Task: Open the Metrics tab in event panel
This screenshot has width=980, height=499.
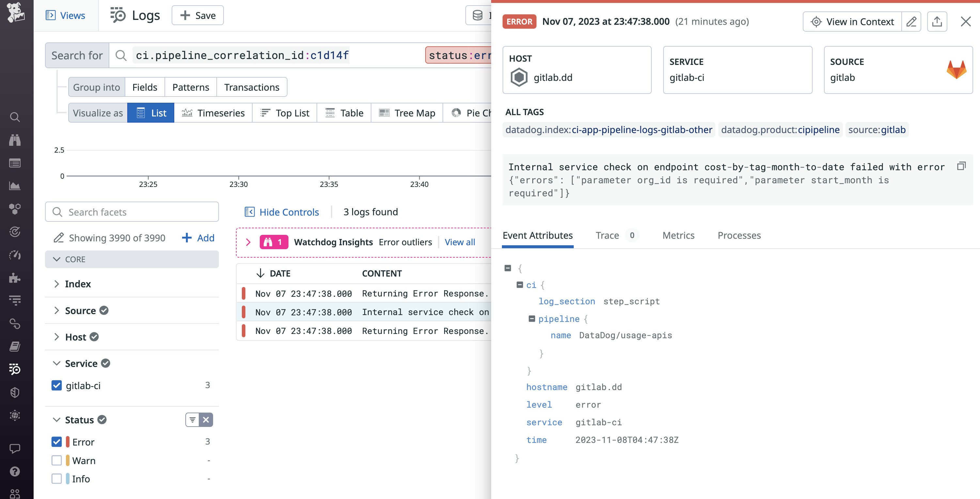Action: (678, 235)
